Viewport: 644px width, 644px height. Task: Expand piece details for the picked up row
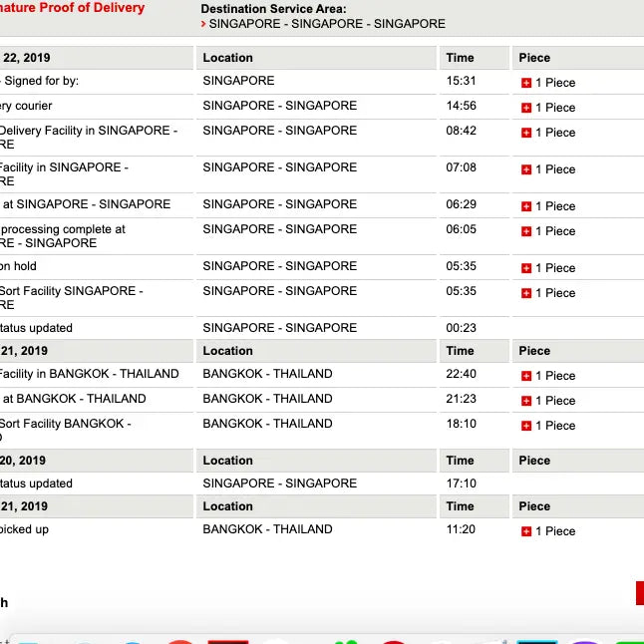(526, 532)
